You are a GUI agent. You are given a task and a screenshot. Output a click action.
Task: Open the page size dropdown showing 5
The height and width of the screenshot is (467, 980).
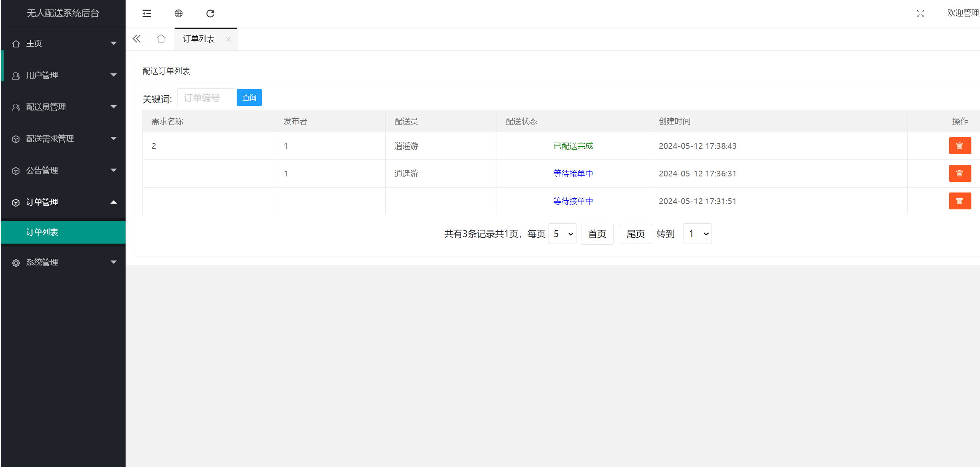pos(562,234)
